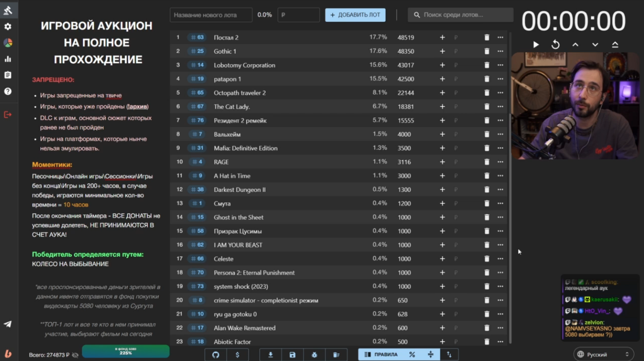The width and height of the screenshot is (644, 361).
Task: Select the Ghost in the Sheet lot name
Action: [238, 217]
